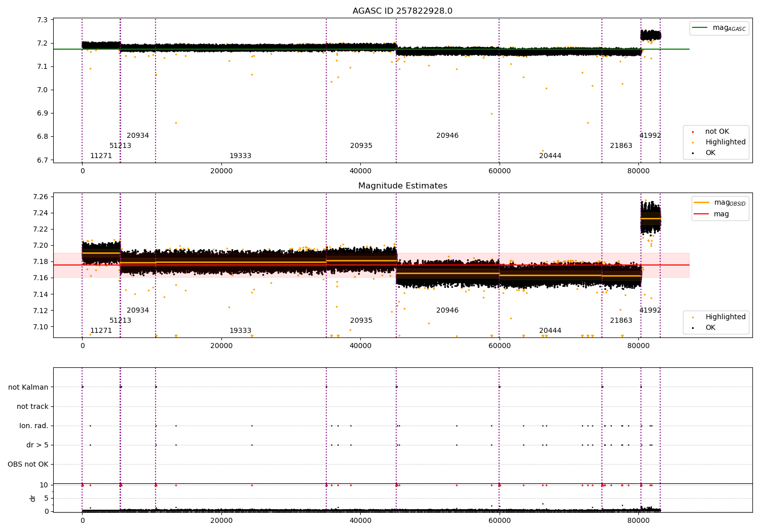760x532 pixels.
Task: Click obsid label 20444 in top panel
Action: pyautogui.click(x=550, y=156)
